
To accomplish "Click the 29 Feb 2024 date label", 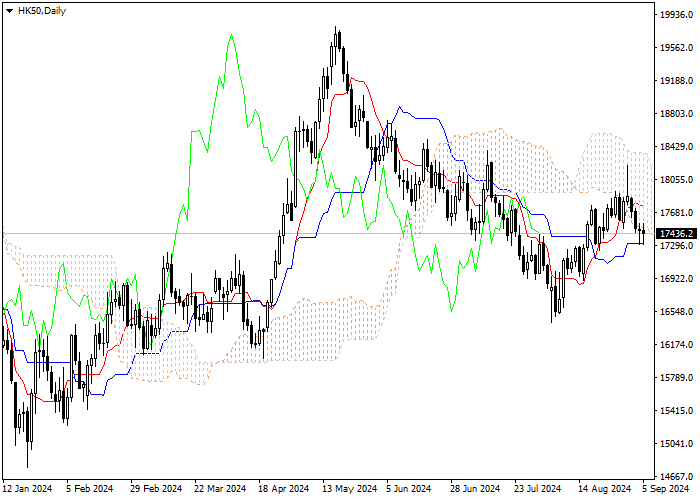I will coord(156,489).
